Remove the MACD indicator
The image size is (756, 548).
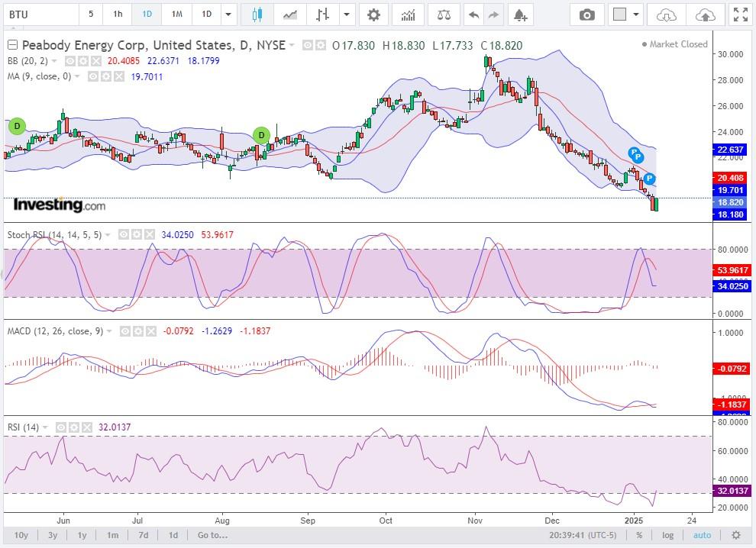(x=151, y=331)
